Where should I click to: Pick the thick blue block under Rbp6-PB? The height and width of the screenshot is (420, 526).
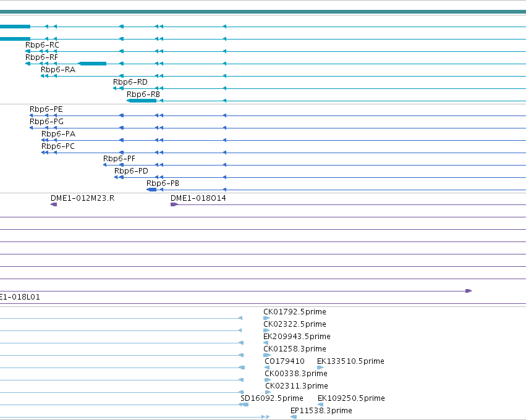point(151,190)
